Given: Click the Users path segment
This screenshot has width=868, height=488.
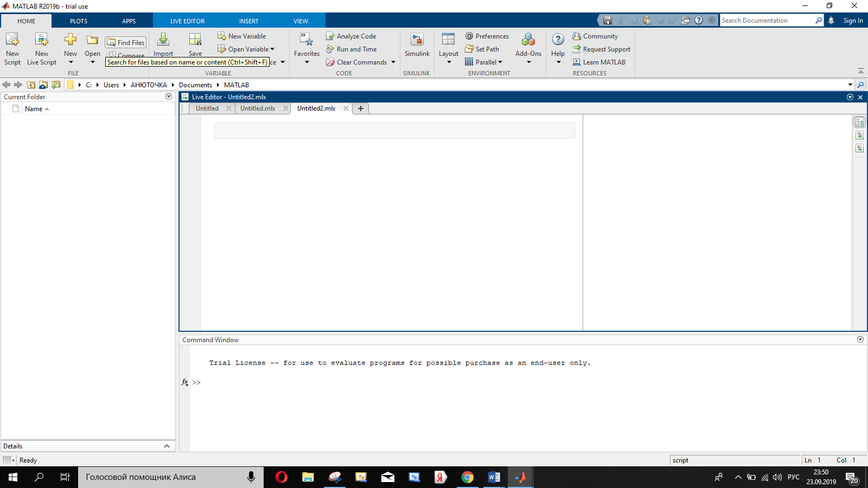Looking at the screenshot, I should [111, 85].
